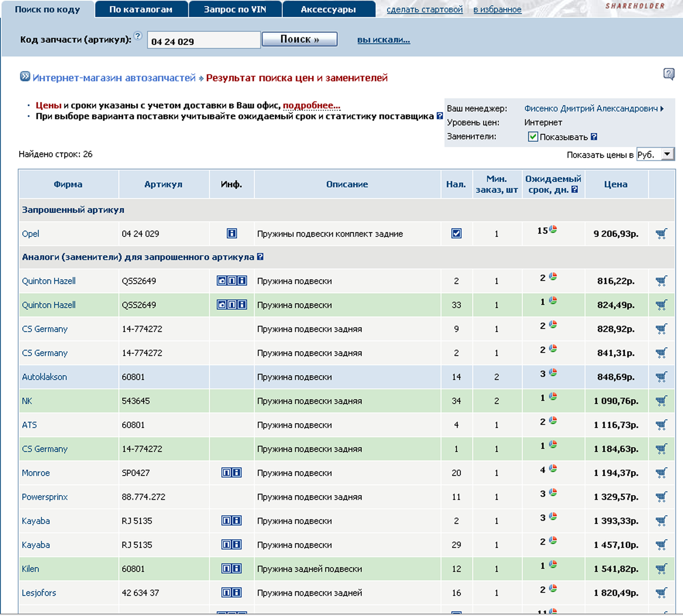
Task: Expand manager Фисенко Дмитрий Александрович arrow
Action: point(662,109)
